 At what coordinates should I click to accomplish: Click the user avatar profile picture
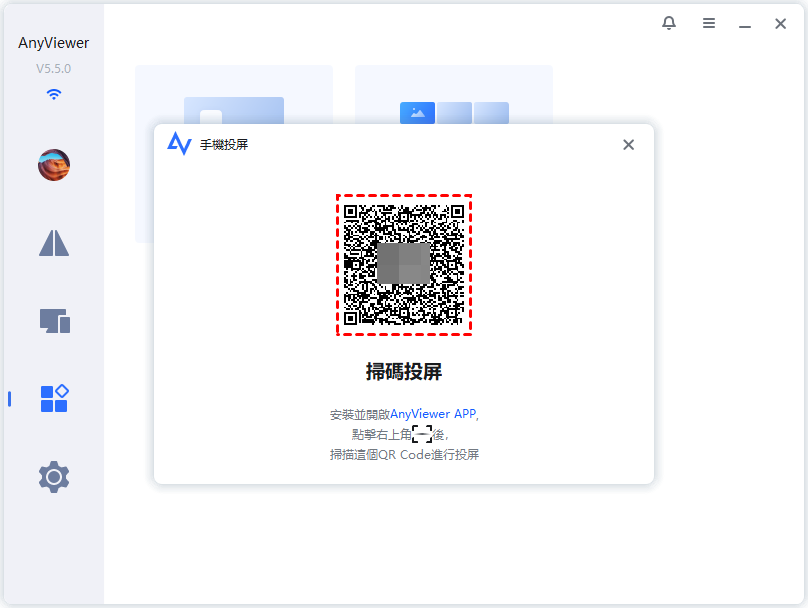coord(53,165)
